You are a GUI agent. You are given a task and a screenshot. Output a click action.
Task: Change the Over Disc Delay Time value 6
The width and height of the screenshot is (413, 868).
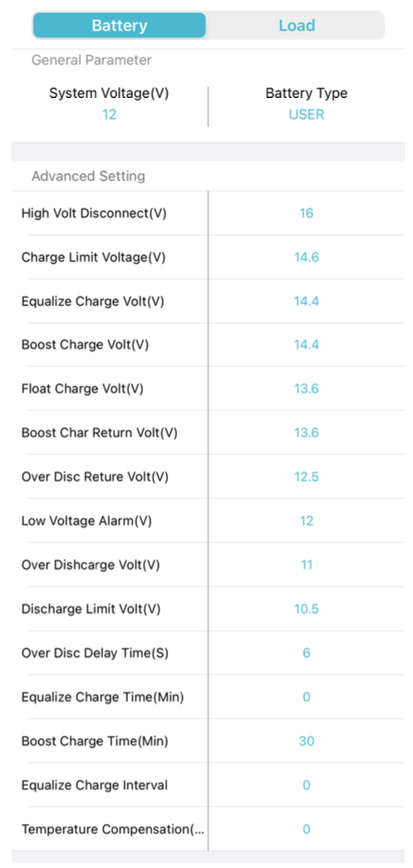tap(306, 653)
